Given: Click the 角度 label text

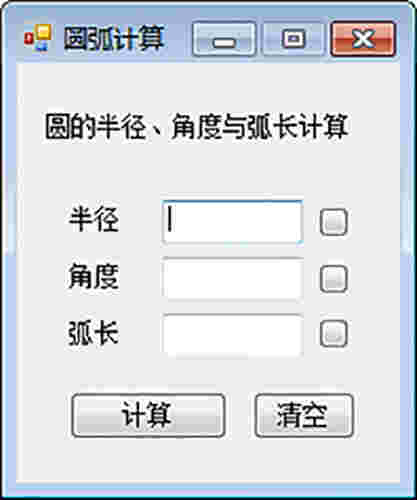Looking at the screenshot, I should (x=94, y=276).
